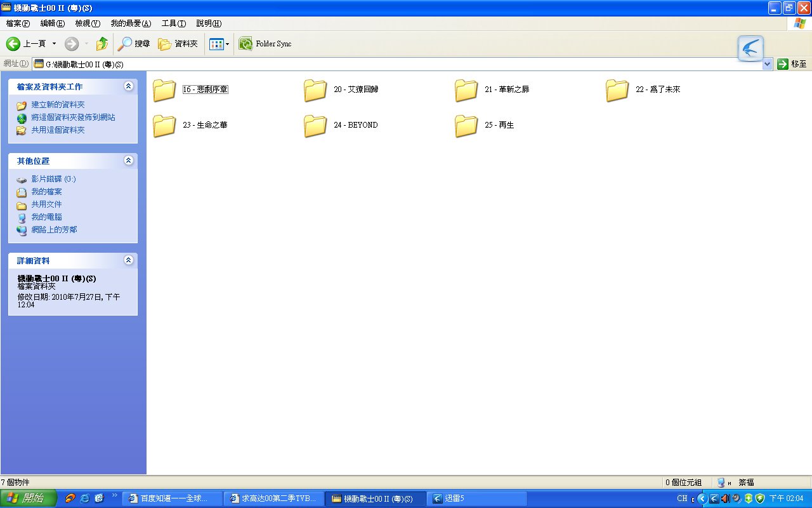Screen dimensions: 812x508
Task: Open the 搜尋 search pane
Action: 134,44
